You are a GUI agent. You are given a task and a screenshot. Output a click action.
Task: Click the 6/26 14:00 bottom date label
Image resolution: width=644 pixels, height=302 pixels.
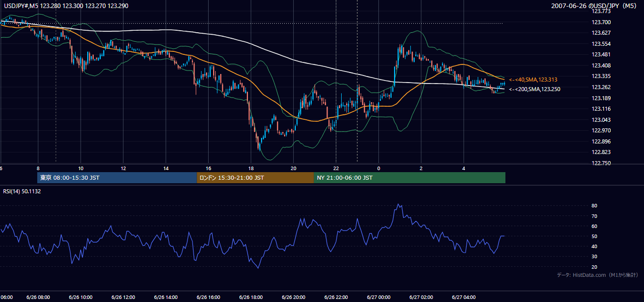tap(166, 297)
